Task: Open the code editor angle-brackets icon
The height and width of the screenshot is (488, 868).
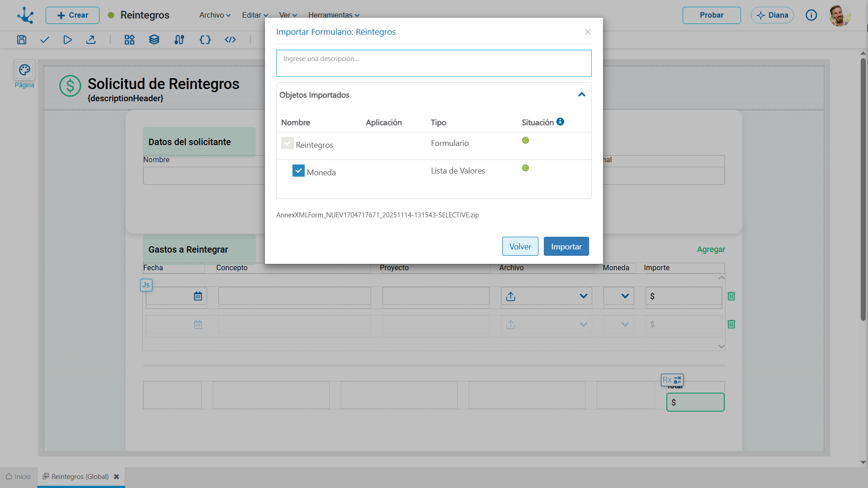Action: [x=231, y=40]
